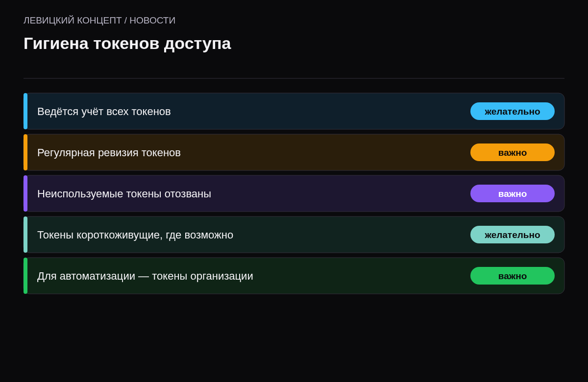
Task: Click the orange важно badge
Action: pos(513,152)
